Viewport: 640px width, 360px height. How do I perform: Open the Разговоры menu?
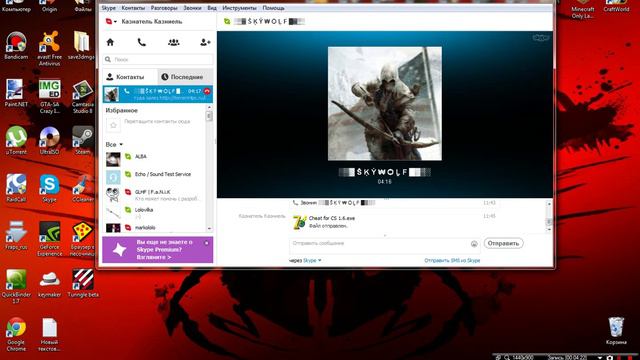click(x=164, y=8)
